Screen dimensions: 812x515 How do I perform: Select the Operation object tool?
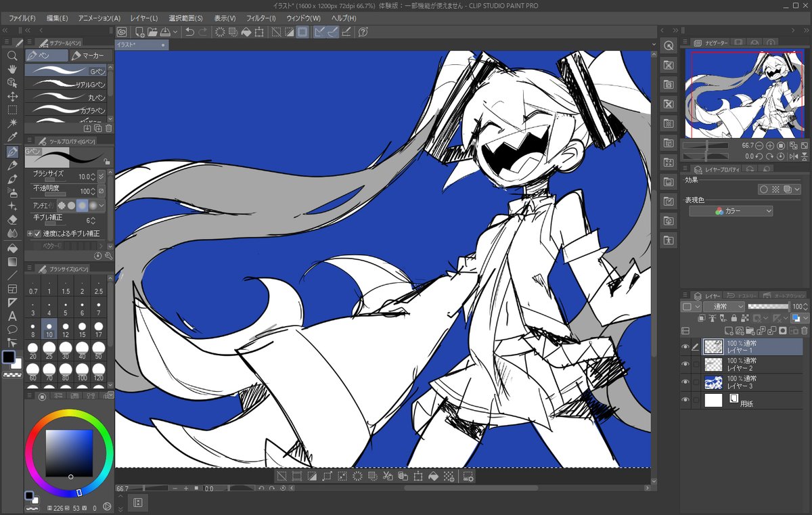[12, 83]
